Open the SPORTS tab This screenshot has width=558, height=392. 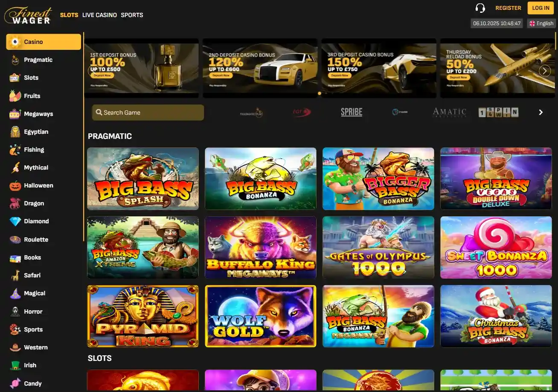[x=132, y=15]
